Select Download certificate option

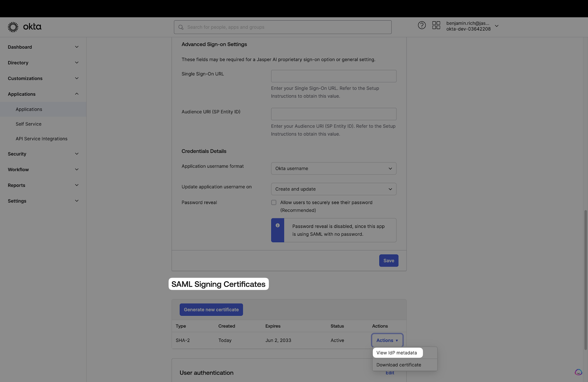click(x=399, y=365)
